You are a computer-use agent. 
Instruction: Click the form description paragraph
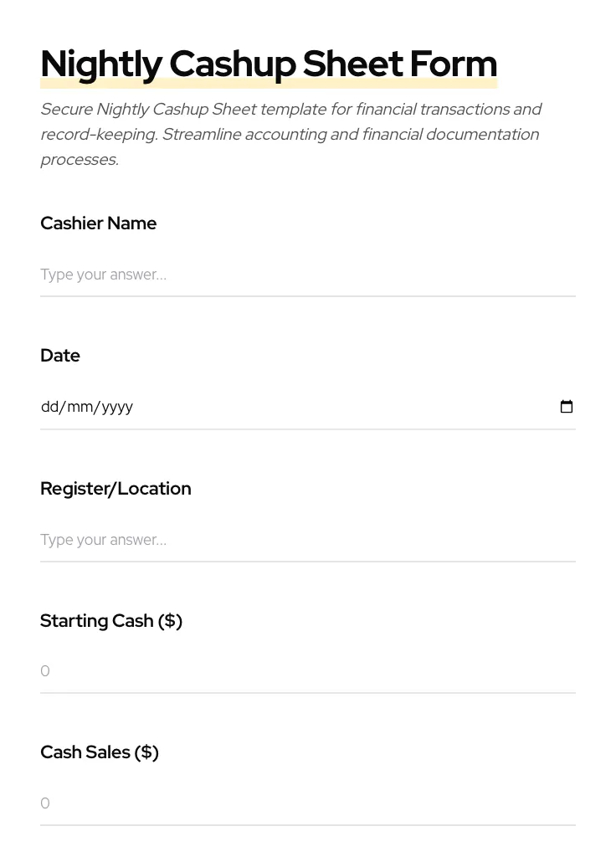pyautogui.click(x=290, y=134)
